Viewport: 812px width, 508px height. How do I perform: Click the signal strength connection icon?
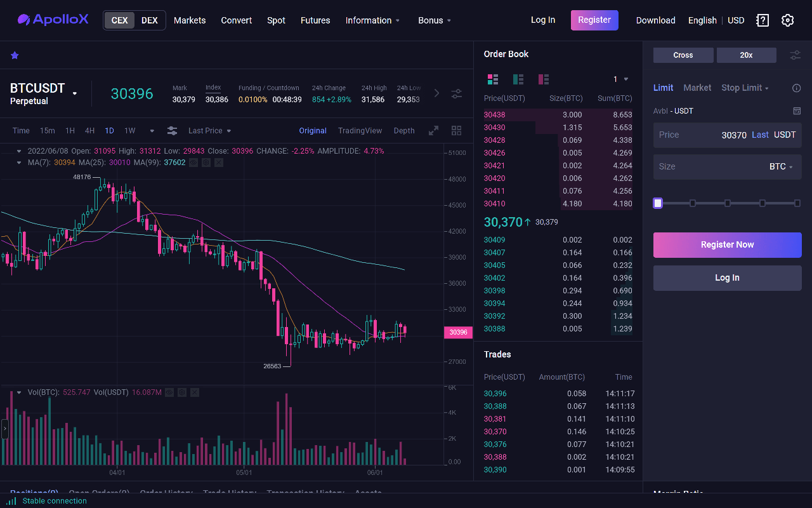click(11, 501)
